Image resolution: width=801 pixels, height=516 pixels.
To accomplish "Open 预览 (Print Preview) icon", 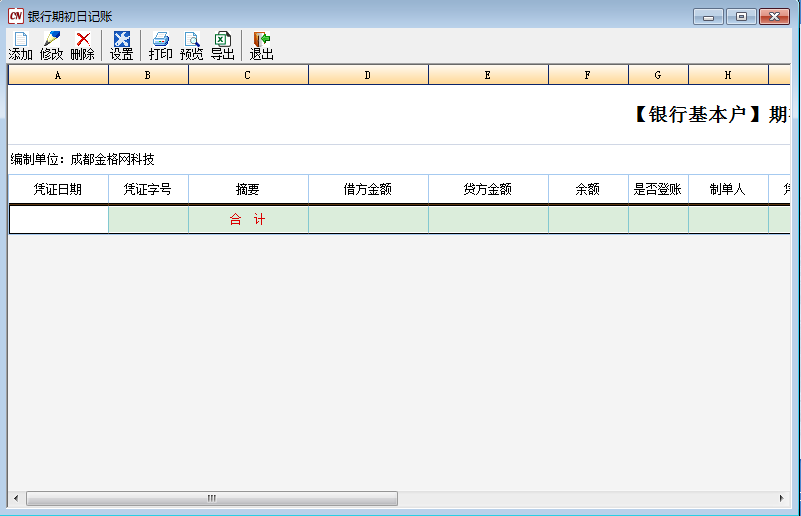I will point(191,46).
